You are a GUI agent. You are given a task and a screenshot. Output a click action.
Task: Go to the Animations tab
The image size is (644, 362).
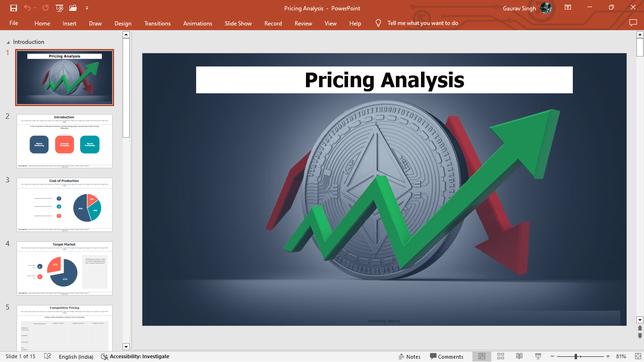point(198,23)
